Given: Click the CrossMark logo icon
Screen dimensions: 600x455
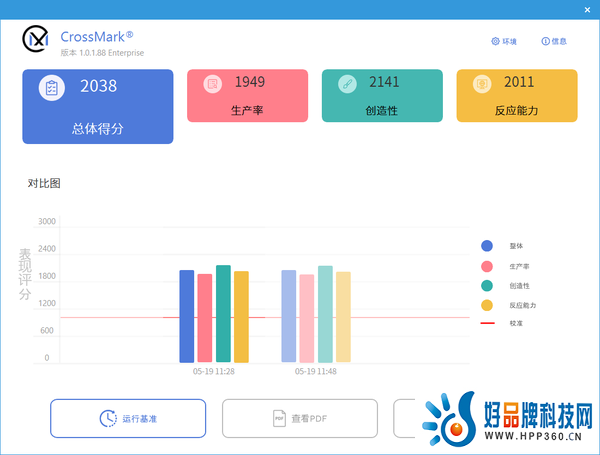Looking at the screenshot, I should coord(36,39).
